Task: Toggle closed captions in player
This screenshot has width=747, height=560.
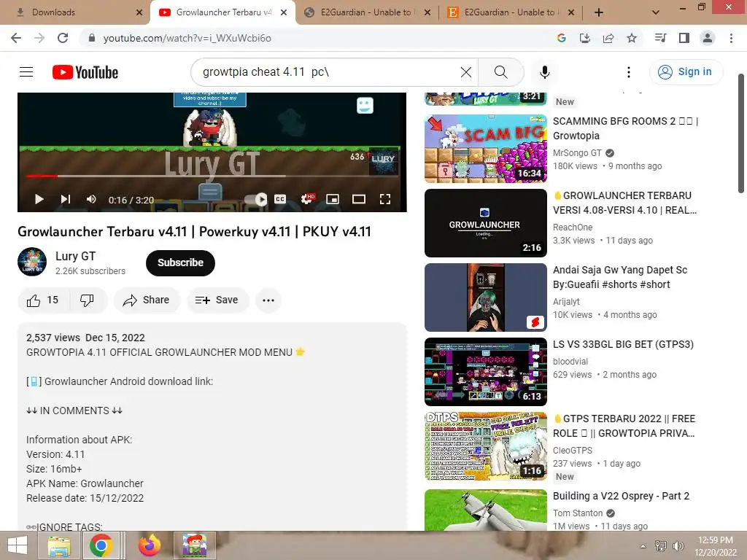Action: pos(280,199)
